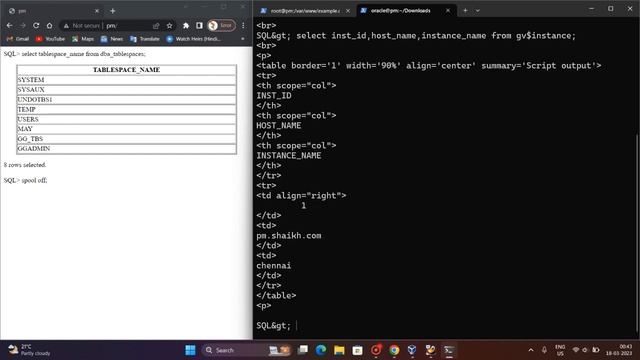Click the UNDOTBS1 table cell
The image size is (640, 360).
127,100
